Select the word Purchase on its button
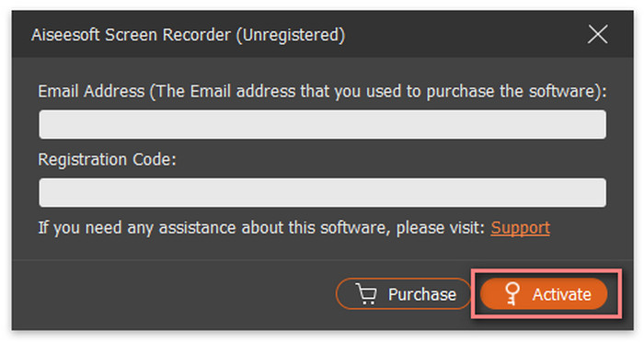644x342 pixels. coord(422,294)
